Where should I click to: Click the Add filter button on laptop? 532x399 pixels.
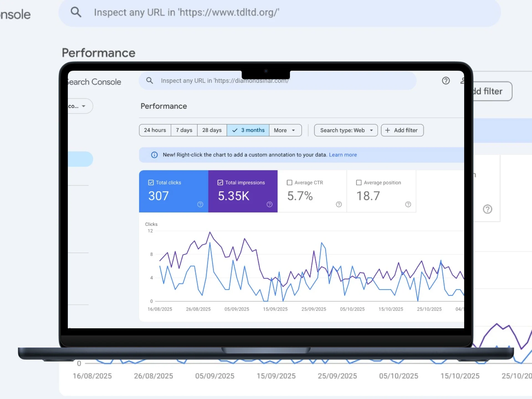click(x=402, y=130)
